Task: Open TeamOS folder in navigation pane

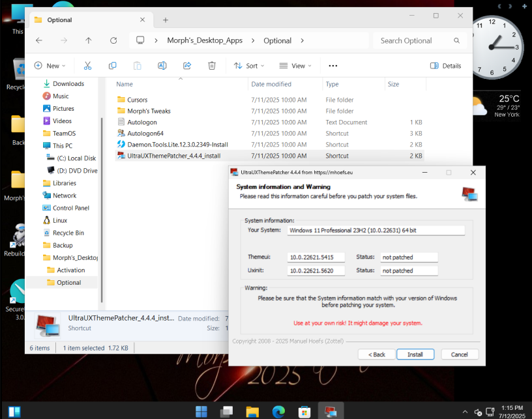Action: click(59, 134)
